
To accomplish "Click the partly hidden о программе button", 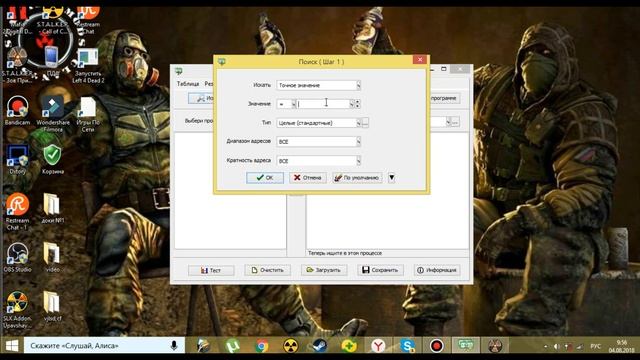I will click(444, 98).
